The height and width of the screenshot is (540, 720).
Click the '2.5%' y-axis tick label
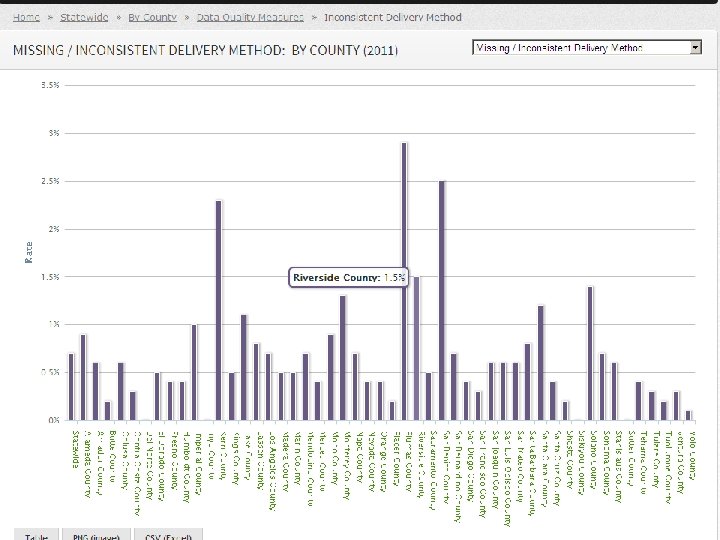pos(50,181)
